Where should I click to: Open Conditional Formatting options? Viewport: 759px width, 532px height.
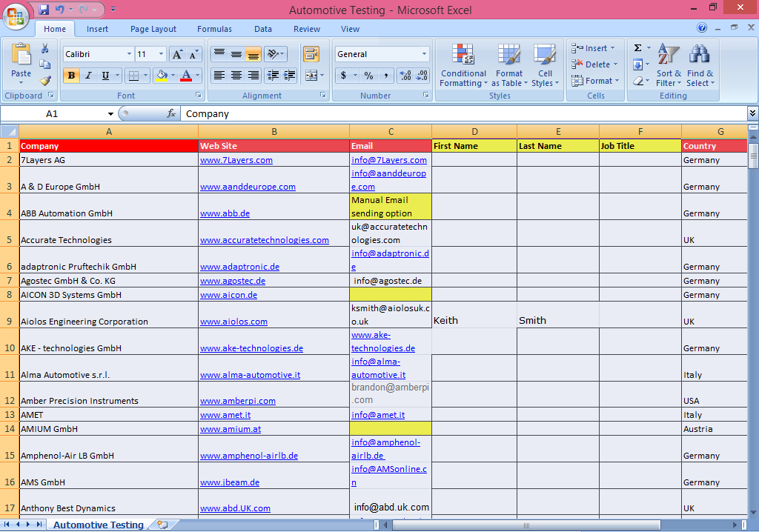[x=463, y=65]
